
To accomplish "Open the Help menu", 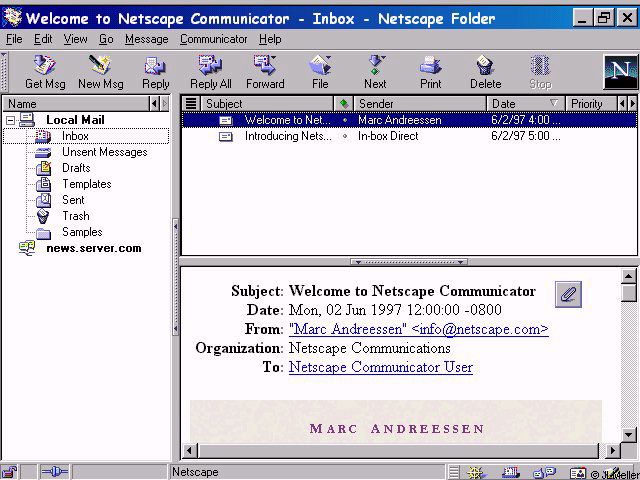I will click(x=270, y=39).
